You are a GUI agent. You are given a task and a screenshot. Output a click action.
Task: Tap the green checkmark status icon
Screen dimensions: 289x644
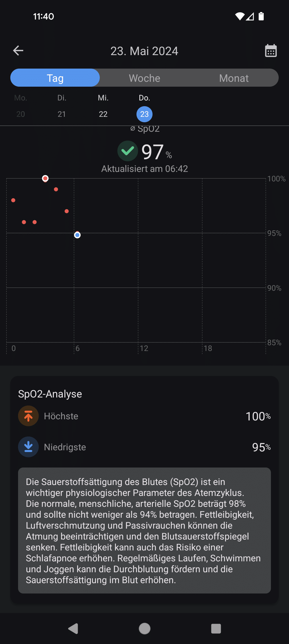click(128, 151)
